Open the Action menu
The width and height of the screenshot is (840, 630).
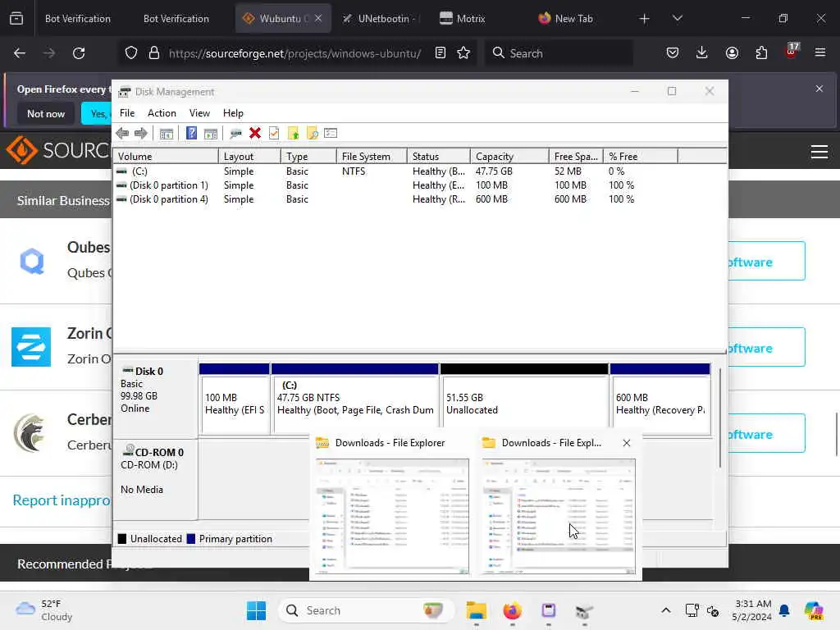pos(162,113)
